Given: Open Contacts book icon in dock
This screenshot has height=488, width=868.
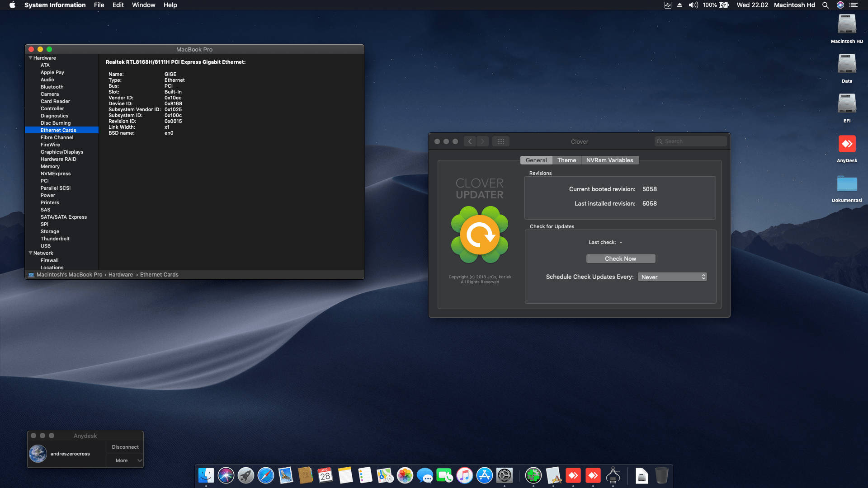Looking at the screenshot, I should pos(306,475).
